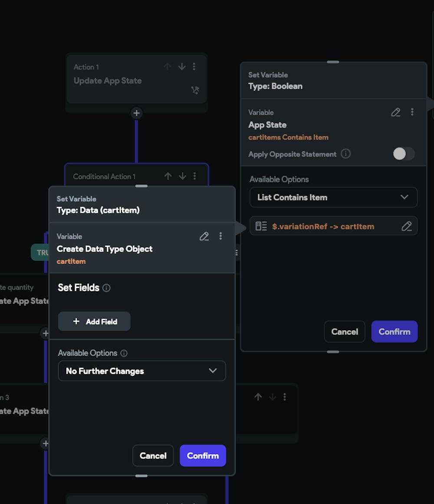Add action with plus below Action 1
Screen dimensions: 434x504
coord(136,113)
